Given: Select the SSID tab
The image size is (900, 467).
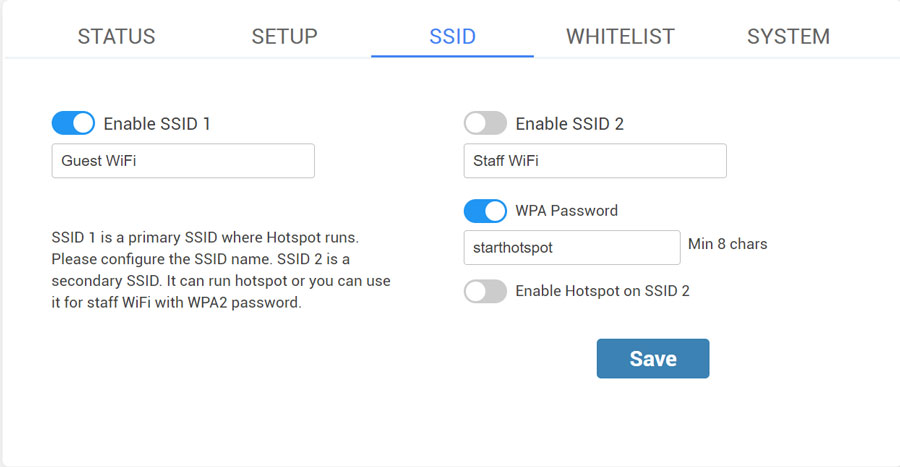Looking at the screenshot, I should [452, 37].
